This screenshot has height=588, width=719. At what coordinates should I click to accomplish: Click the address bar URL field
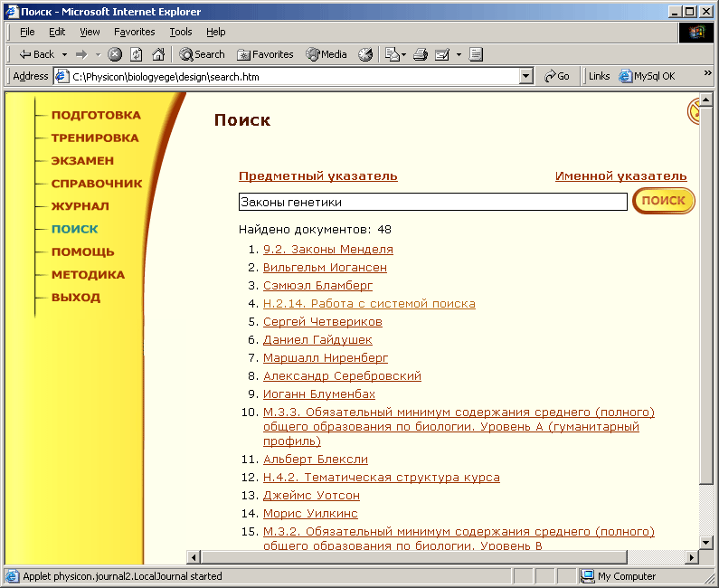point(293,76)
